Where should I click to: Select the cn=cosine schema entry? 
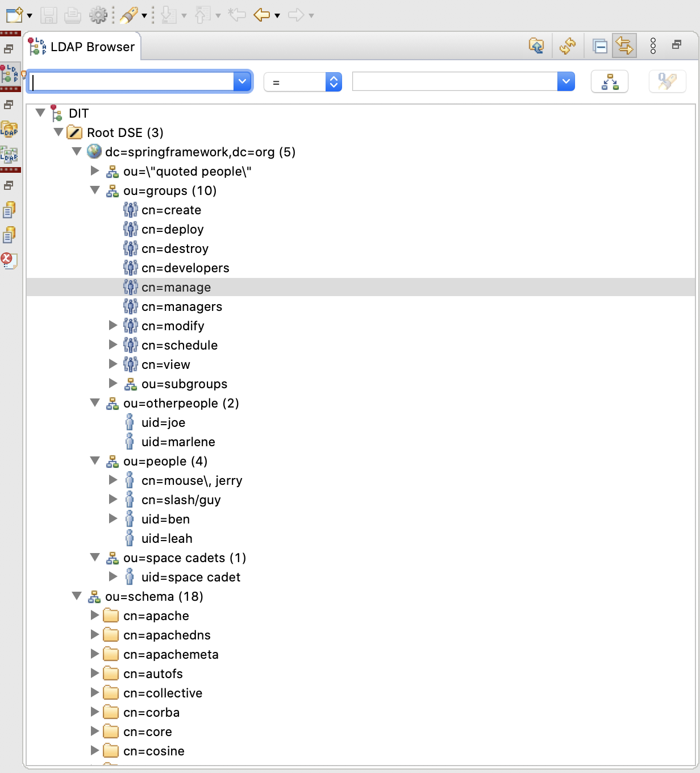(x=154, y=751)
